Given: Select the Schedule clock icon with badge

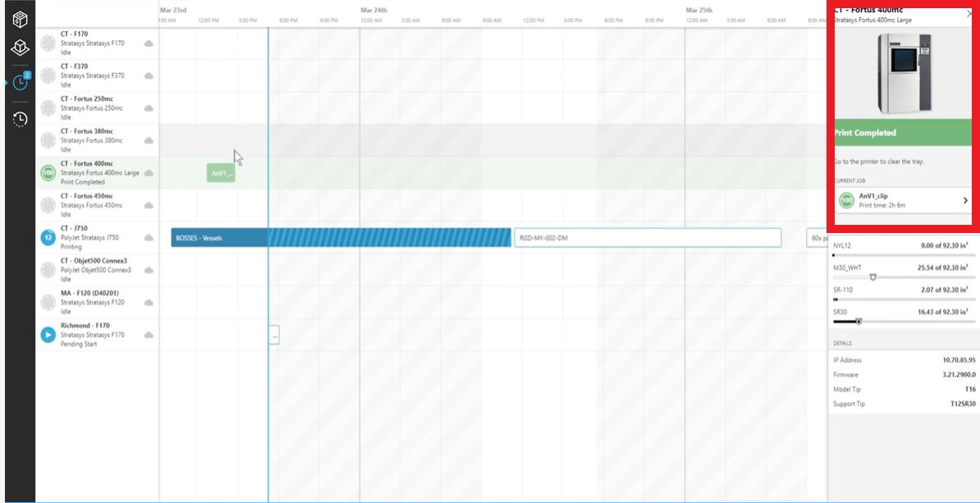Looking at the screenshot, I should coord(20,82).
